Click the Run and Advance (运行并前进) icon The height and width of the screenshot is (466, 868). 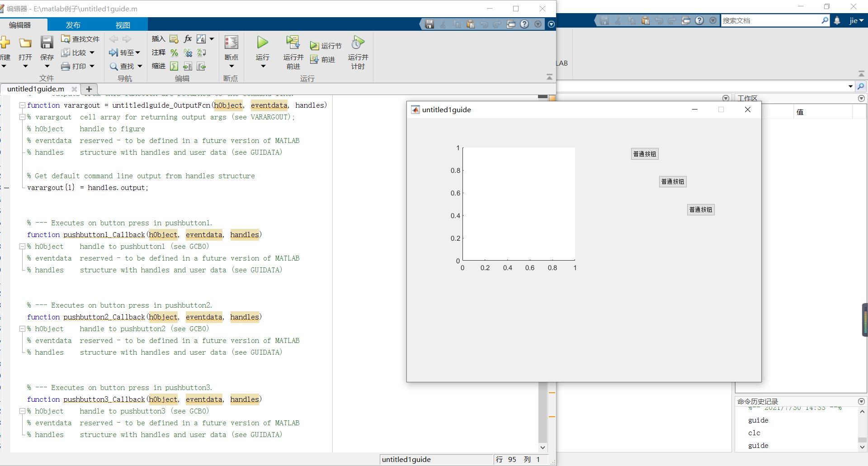(x=293, y=43)
